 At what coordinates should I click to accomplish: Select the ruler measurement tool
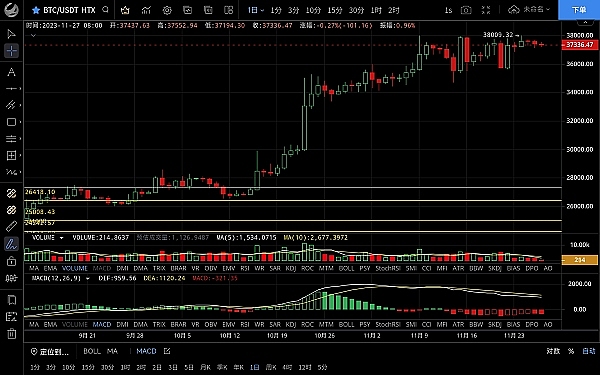coord(11,227)
